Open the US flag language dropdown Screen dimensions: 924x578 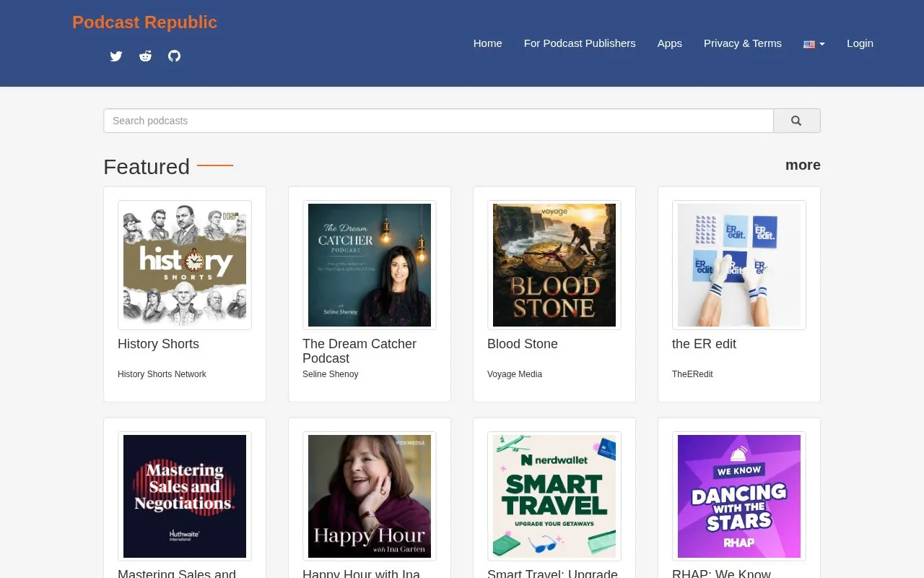pyautogui.click(x=814, y=44)
